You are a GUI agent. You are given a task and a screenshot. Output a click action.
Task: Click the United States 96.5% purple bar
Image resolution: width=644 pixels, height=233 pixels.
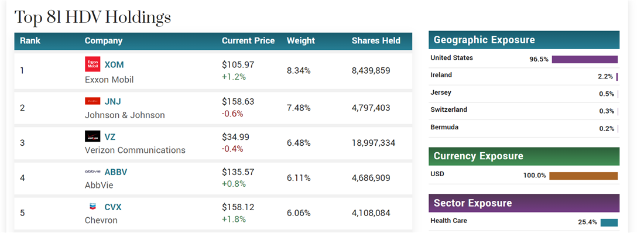point(585,59)
